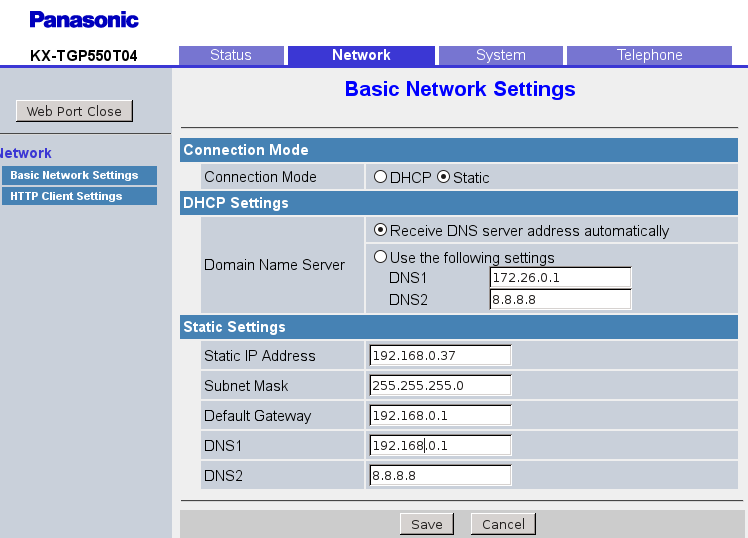Select Static connection mode
Screen dimensions: 748x538
(x=444, y=177)
